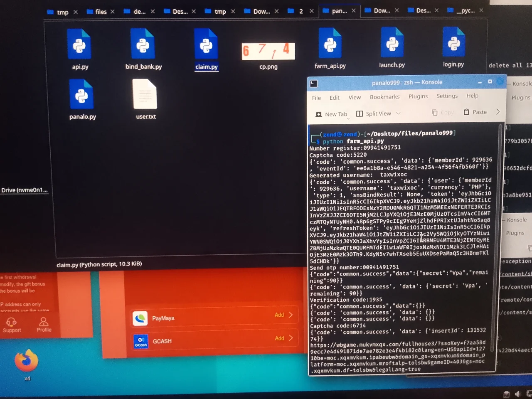Click Split View in Konsole toolbar

(374, 113)
